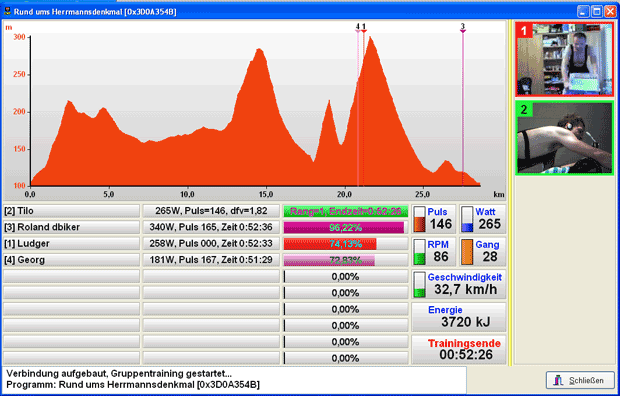Select the [3] Roland dbiker name button

(71, 227)
